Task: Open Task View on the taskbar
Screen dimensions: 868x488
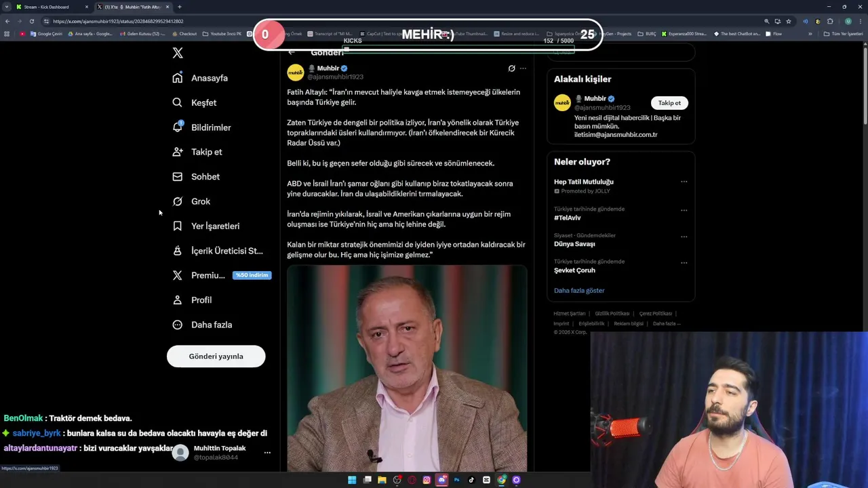Action: [367, 480]
